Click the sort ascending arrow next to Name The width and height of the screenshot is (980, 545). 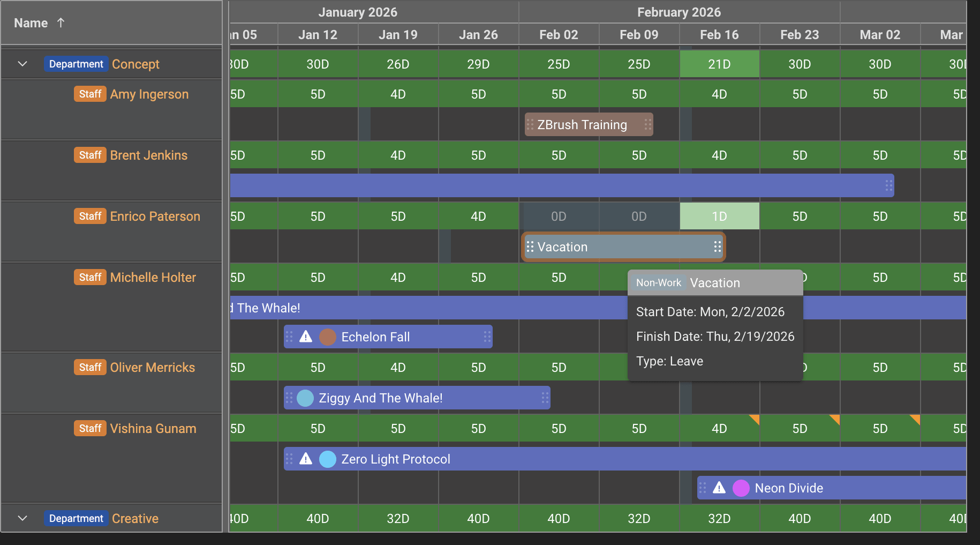click(61, 23)
